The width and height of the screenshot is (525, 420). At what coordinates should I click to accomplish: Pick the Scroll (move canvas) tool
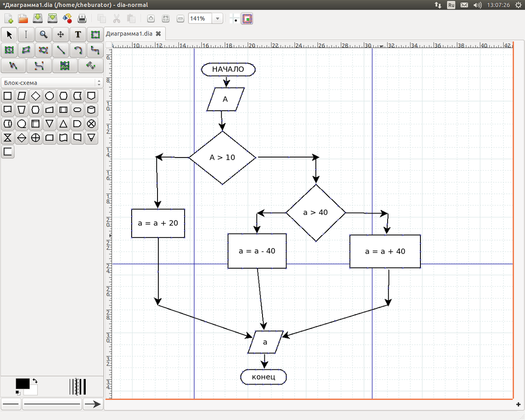point(61,35)
